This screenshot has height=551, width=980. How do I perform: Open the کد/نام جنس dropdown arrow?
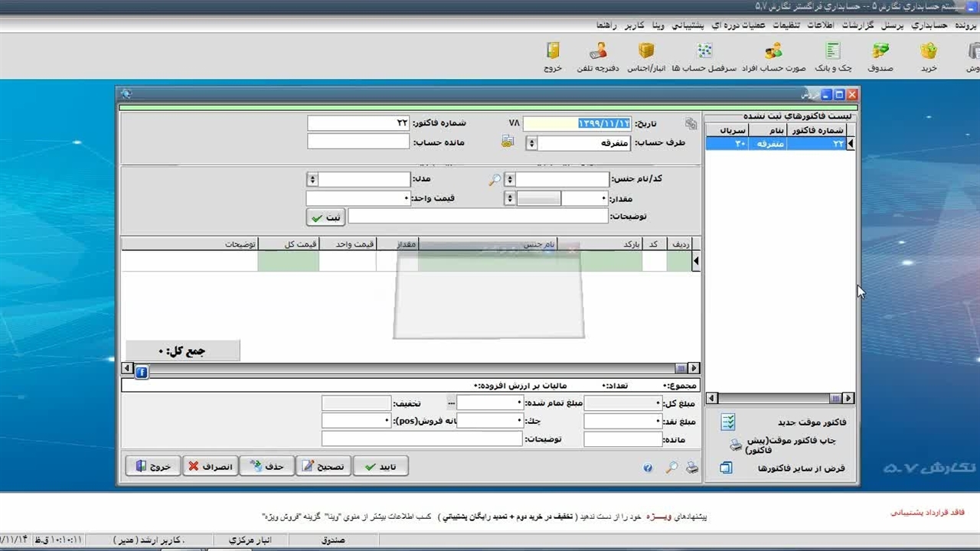point(509,180)
